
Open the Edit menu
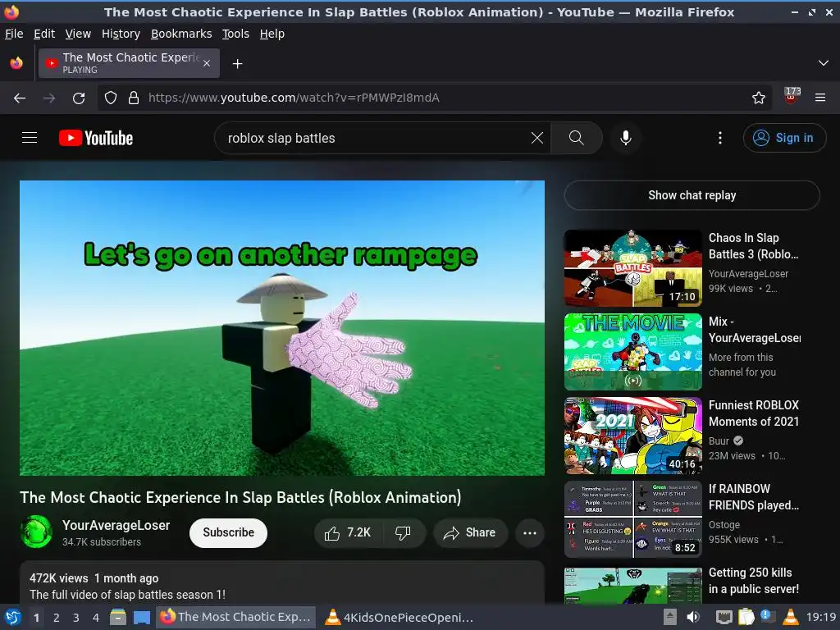44,34
